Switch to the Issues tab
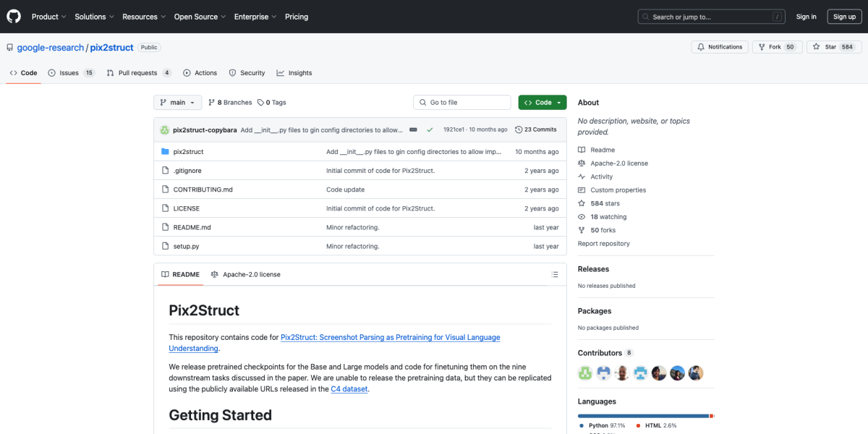Screen dimensions: 868x434 tap(71, 73)
